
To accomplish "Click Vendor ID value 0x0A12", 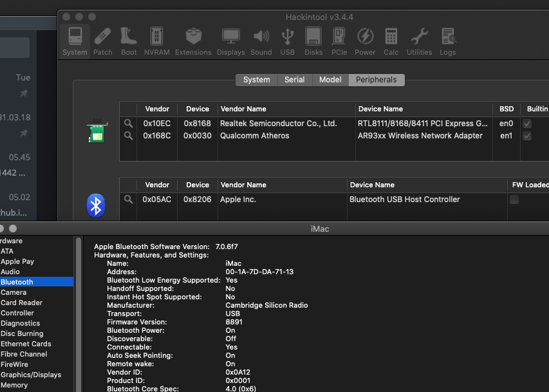I will (237, 372).
